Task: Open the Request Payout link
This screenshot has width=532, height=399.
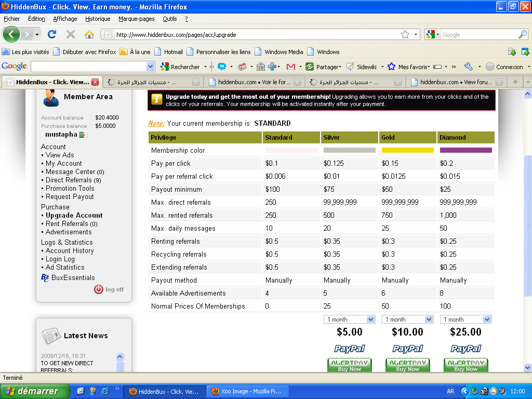Action: click(70, 196)
